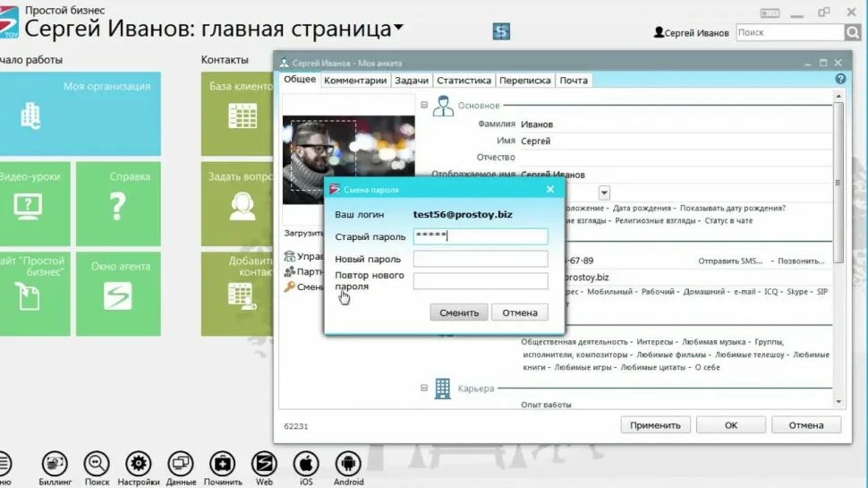Viewport: 868px width, 488px height.
Task: Switch to the Статистика tab
Action: coord(464,81)
